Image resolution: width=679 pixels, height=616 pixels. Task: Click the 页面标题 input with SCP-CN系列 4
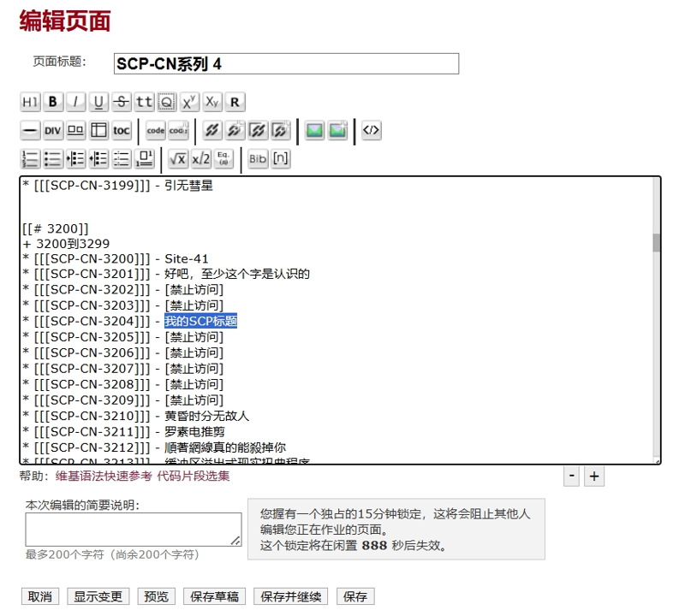coord(286,63)
